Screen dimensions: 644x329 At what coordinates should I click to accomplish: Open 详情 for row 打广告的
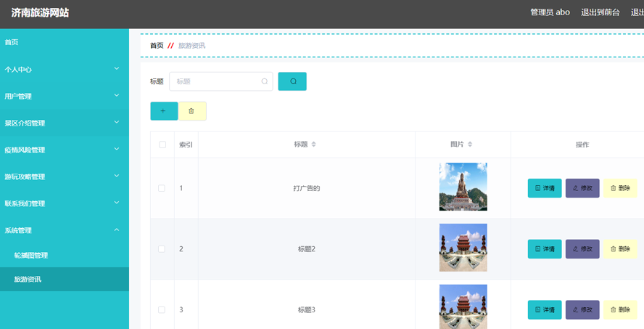click(544, 188)
